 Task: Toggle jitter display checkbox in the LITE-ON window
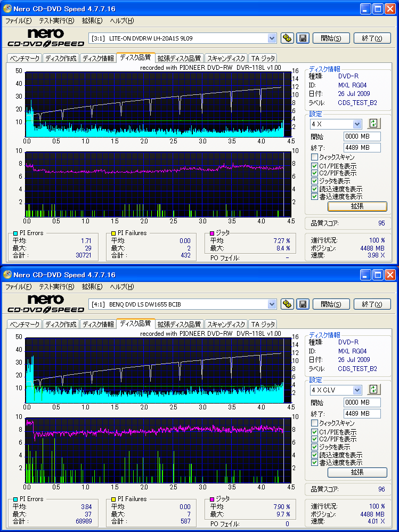click(314, 181)
